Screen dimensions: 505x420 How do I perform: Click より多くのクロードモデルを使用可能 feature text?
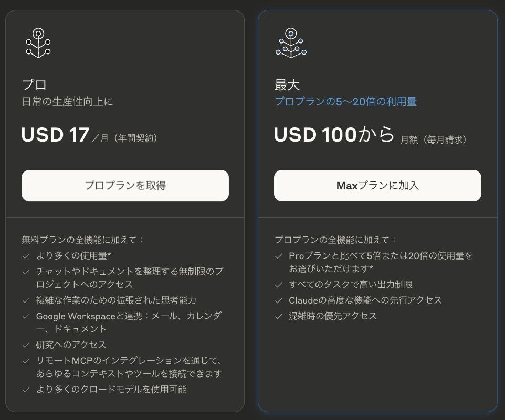(111, 390)
